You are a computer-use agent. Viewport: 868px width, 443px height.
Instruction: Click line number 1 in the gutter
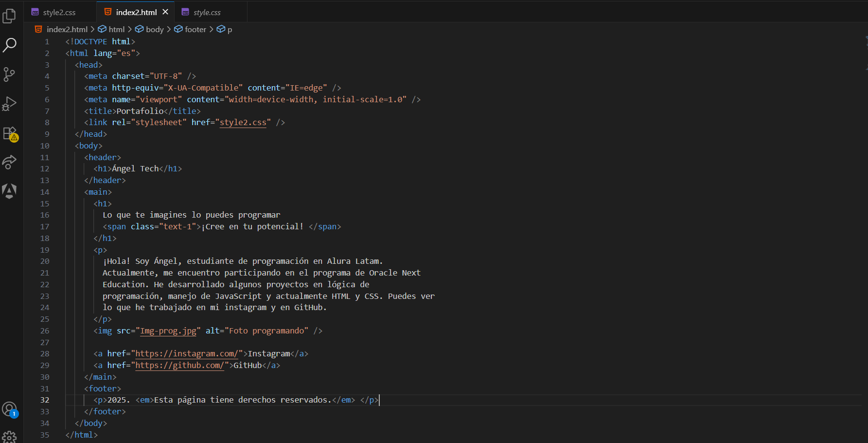coord(47,41)
